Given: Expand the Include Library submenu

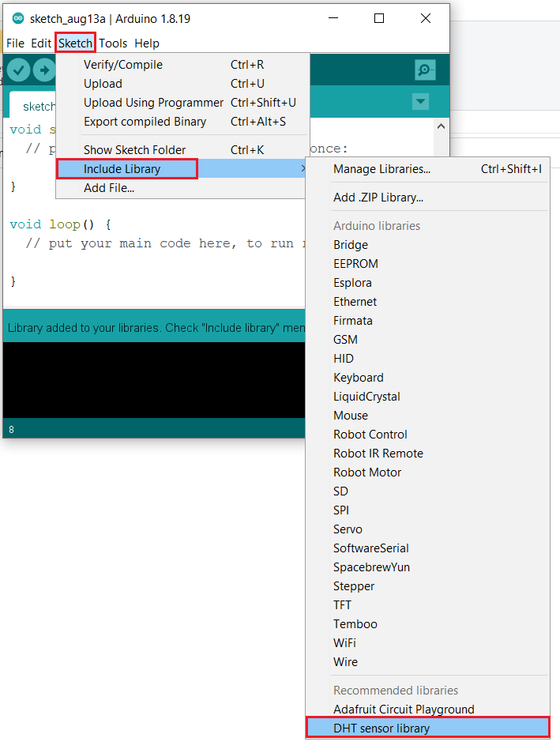Looking at the screenshot, I should click(182, 169).
